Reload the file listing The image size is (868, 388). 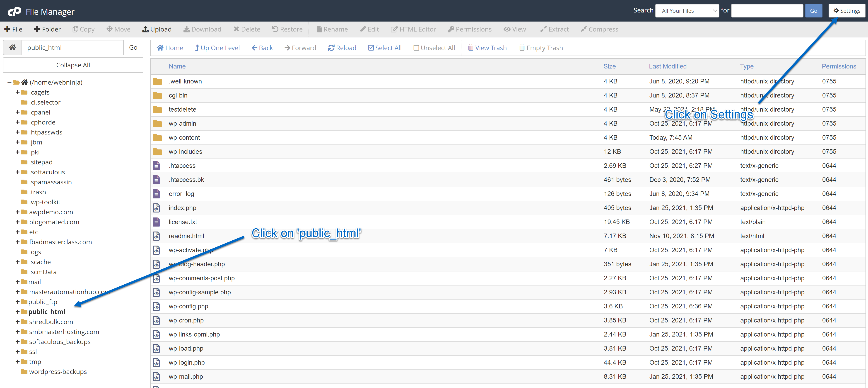coord(342,48)
